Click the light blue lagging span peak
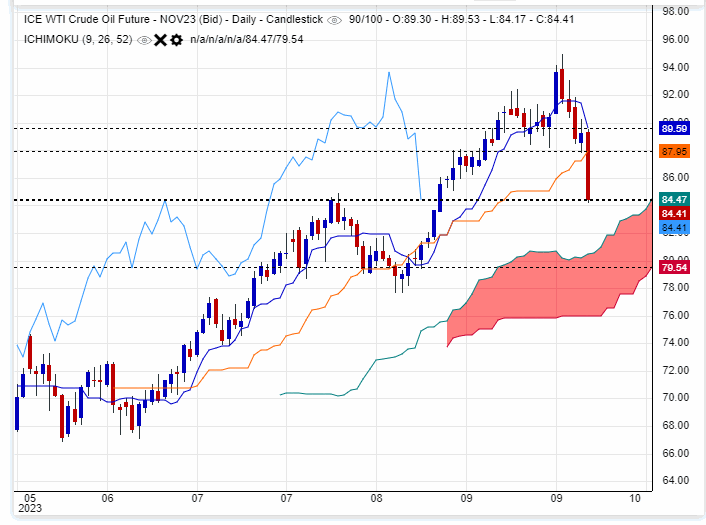 pos(389,73)
